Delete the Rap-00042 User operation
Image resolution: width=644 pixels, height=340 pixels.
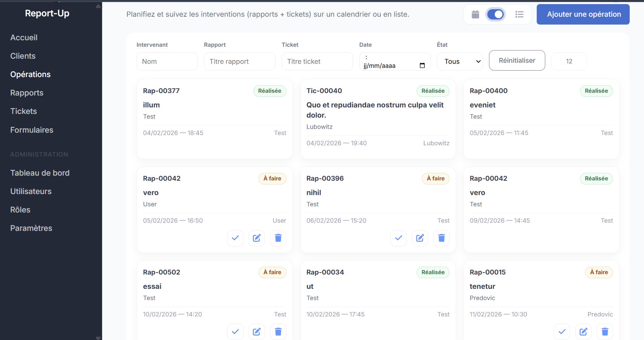278,238
